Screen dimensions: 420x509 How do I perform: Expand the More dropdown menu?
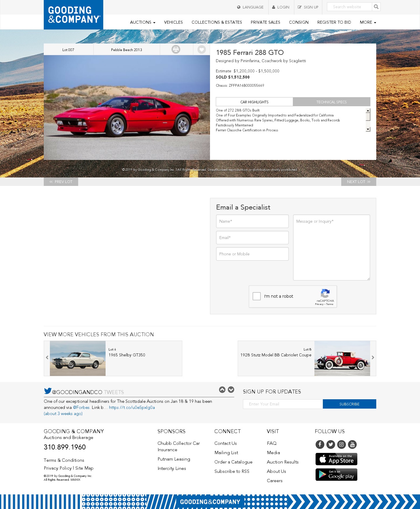pyautogui.click(x=368, y=22)
